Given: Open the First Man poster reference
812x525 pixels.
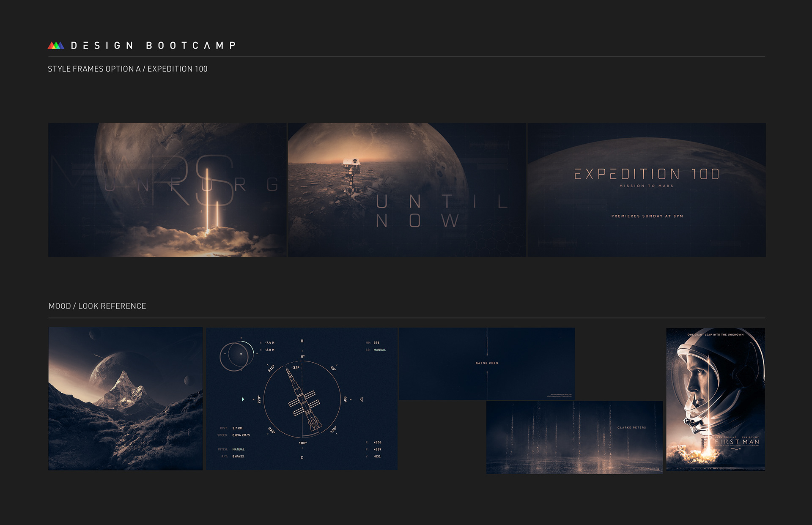Looking at the screenshot, I should [x=716, y=399].
